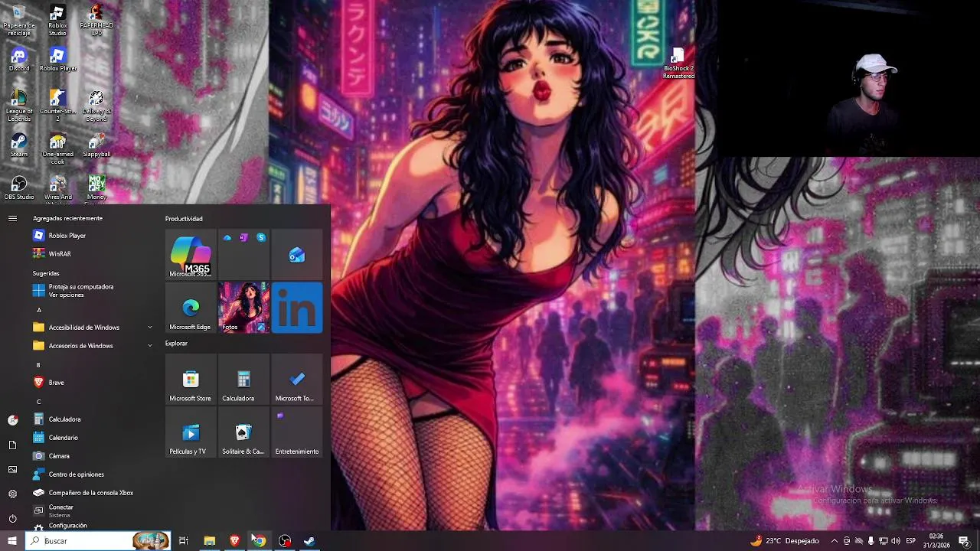Open Task View on the taskbar
This screenshot has width=980, height=551.
184,541
